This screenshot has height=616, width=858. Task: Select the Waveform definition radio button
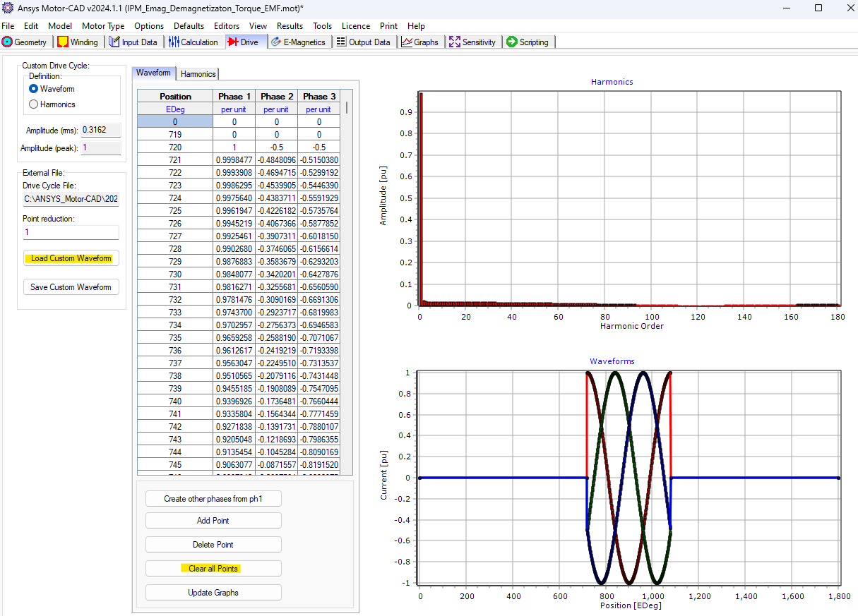pos(33,89)
